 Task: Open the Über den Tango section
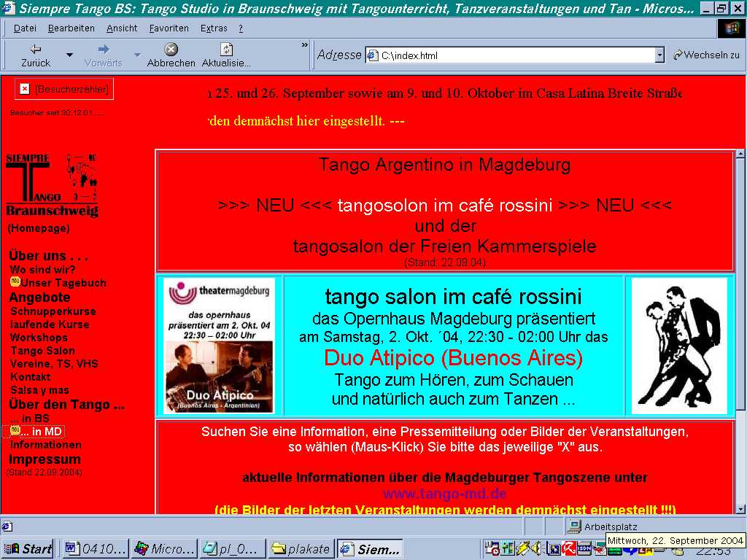pyautogui.click(x=66, y=405)
